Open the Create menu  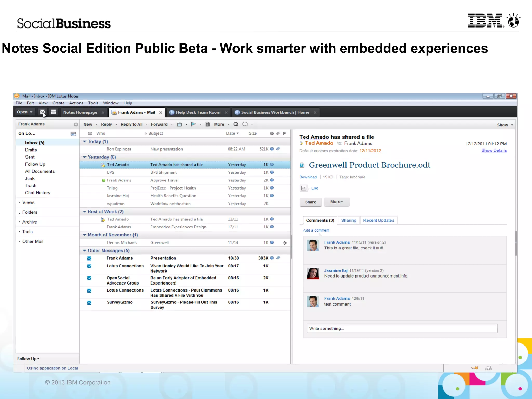(58, 103)
